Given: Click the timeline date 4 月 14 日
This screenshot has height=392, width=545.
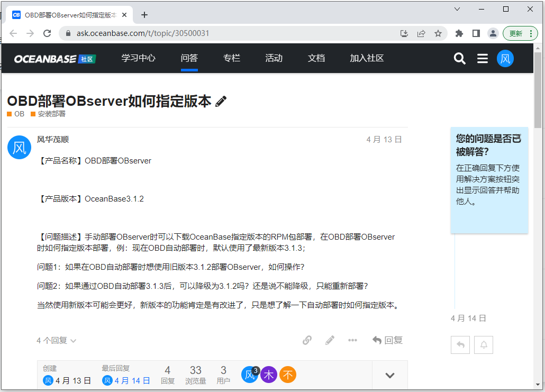Looking at the screenshot, I should [x=468, y=318].
